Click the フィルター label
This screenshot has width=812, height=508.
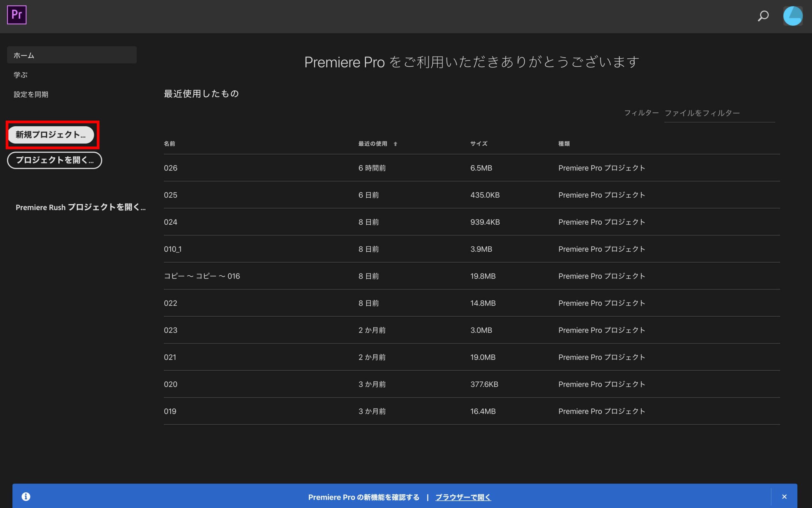(x=641, y=113)
